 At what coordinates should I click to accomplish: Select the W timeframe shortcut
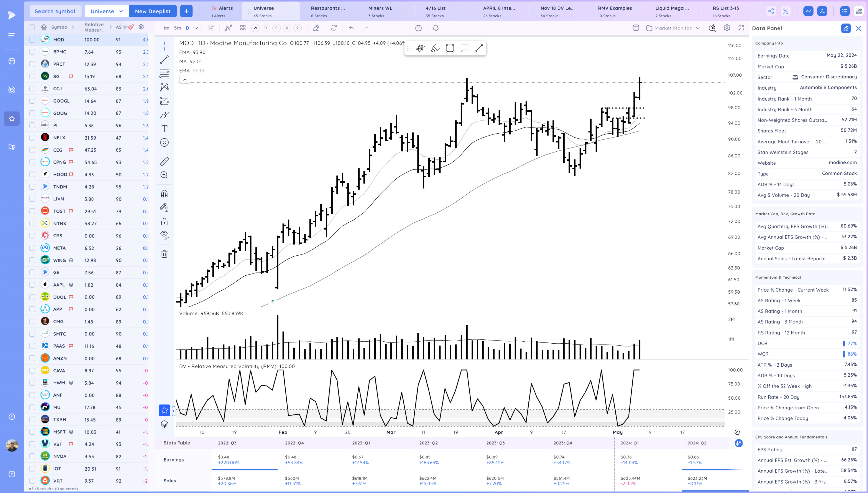pos(255,28)
